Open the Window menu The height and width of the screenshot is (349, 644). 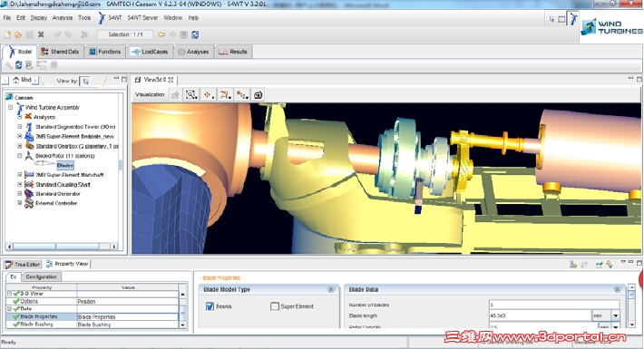(172, 18)
